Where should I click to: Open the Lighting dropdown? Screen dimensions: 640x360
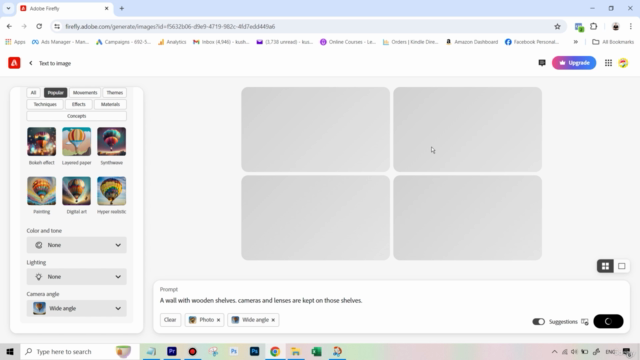(x=77, y=277)
